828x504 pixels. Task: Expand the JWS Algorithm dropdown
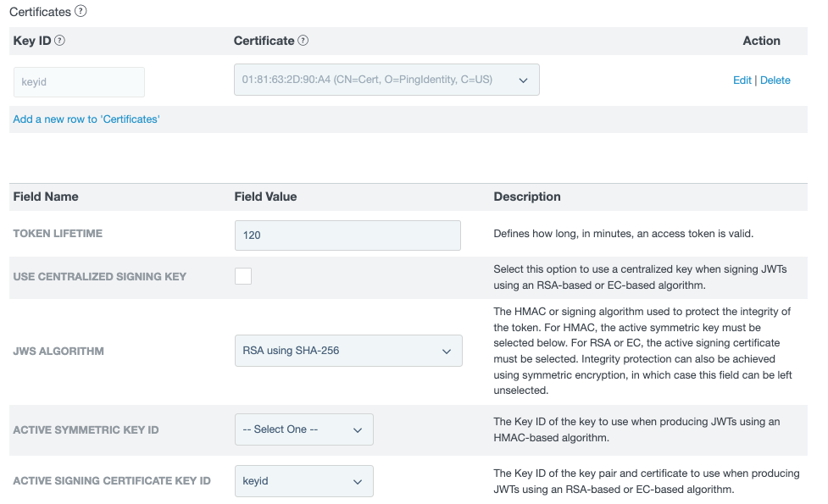tap(347, 351)
